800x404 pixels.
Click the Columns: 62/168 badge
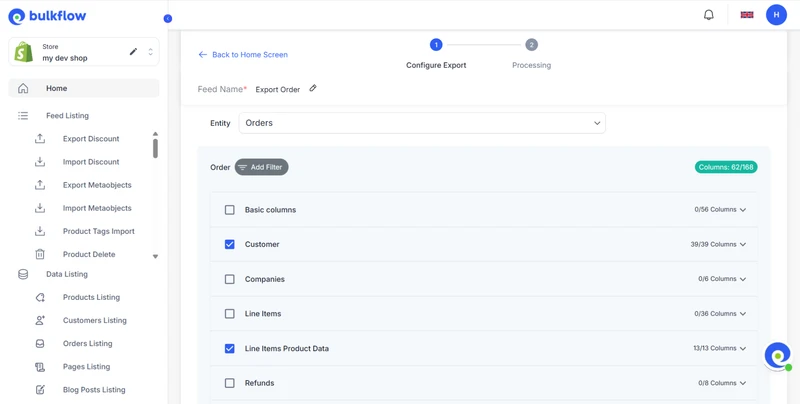tap(726, 167)
